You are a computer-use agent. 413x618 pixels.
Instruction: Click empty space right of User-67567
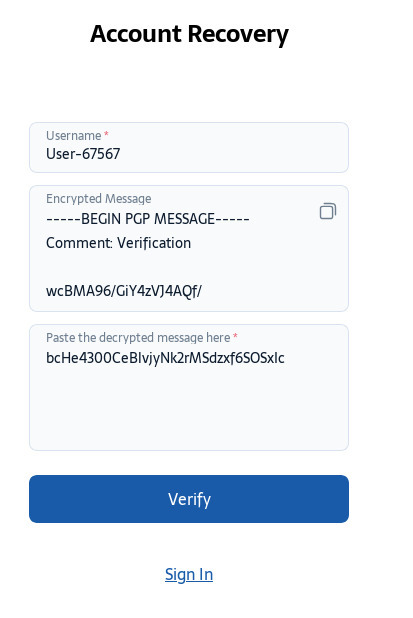233,154
